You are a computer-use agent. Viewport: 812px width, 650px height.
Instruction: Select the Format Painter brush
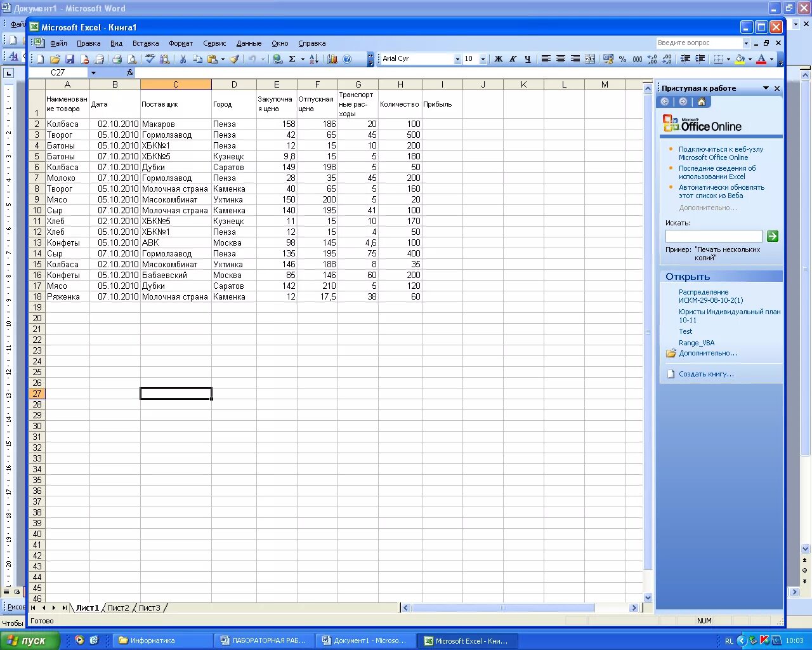point(234,59)
